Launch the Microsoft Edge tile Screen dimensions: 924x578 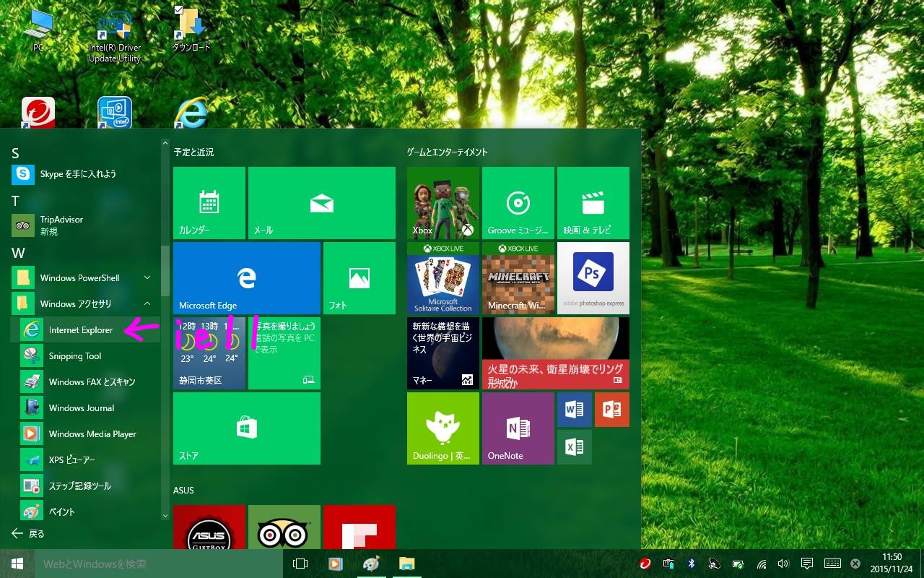[247, 278]
